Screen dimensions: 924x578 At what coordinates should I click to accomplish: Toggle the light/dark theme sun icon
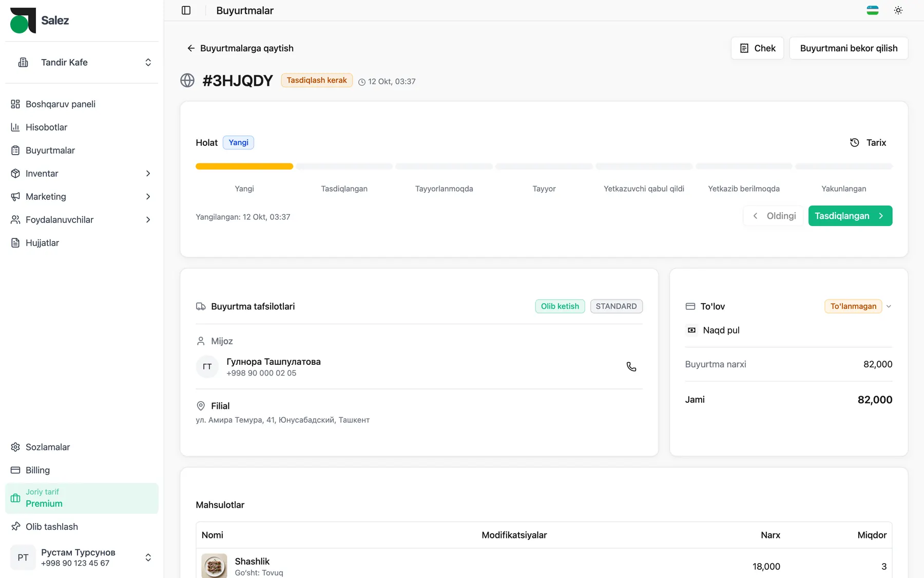[x=898, y=10]
